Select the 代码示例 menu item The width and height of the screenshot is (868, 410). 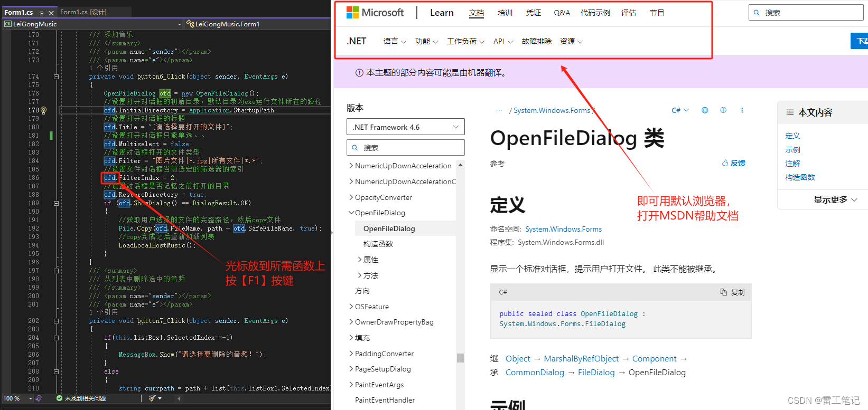(x=595, y=13)
